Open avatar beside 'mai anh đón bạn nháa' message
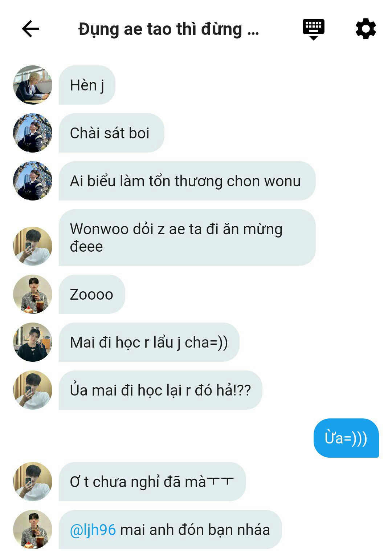392x551 pixels. [x=33, y=530]
